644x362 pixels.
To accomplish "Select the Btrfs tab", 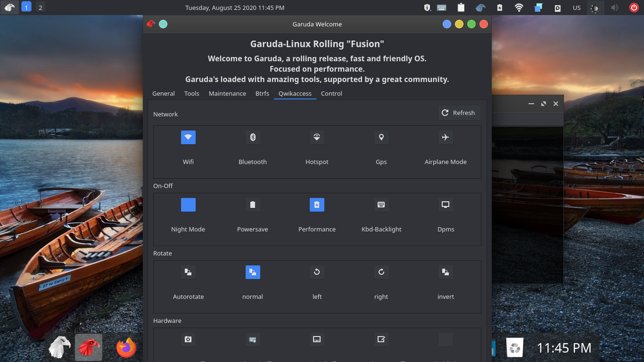I will coord(262,93).
